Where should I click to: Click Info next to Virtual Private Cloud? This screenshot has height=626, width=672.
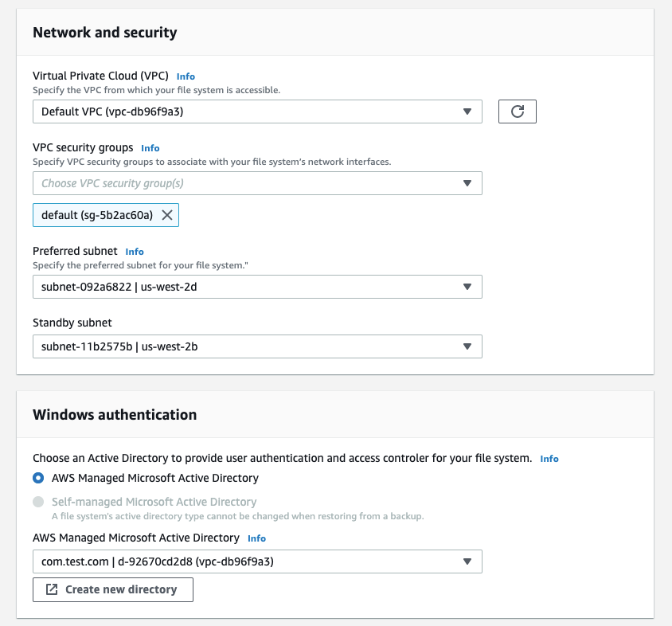click(x=185, y=76)
